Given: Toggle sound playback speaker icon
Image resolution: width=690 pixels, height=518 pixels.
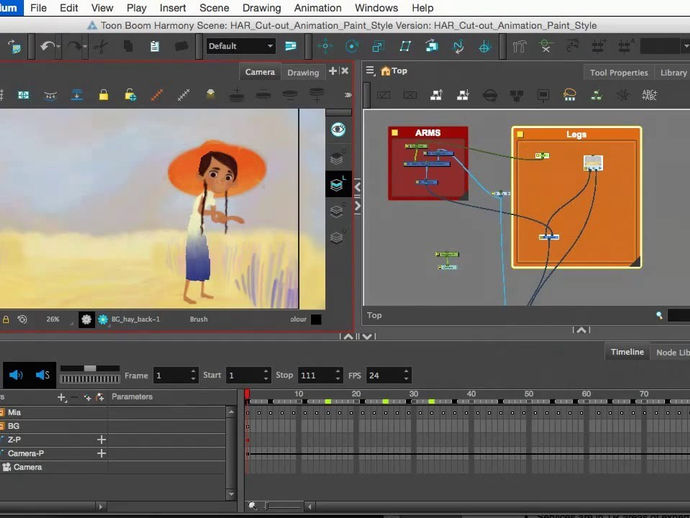Looking at the screenshot, I should [x=16, y=375].
